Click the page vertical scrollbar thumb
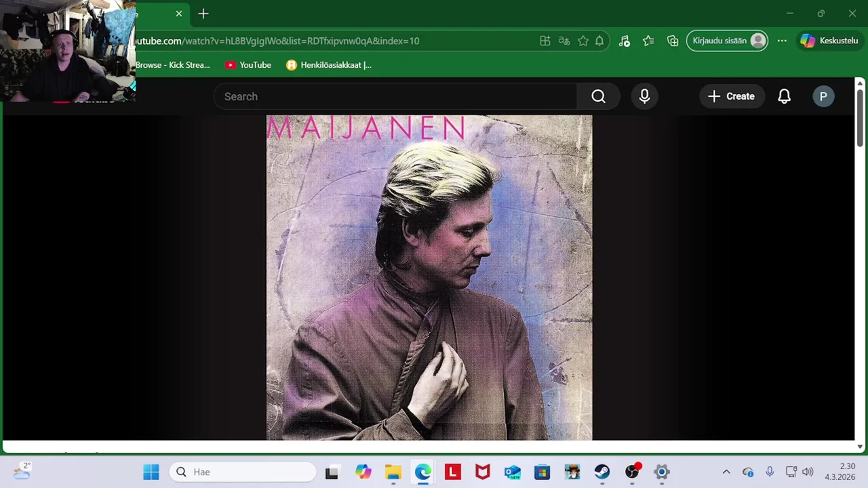The height and width of the screenshot is (488, 868). [860, 117]
